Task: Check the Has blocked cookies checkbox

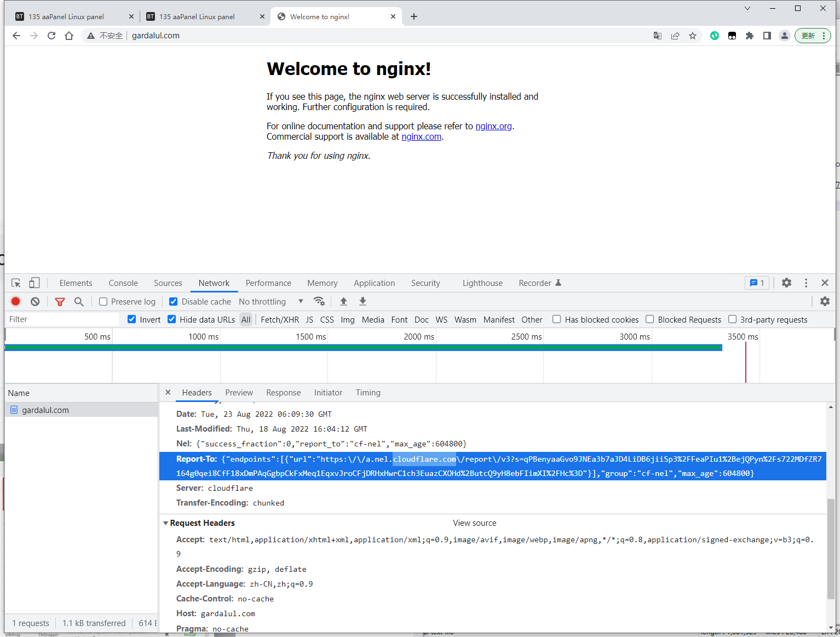Action: (x=556, y=319)
